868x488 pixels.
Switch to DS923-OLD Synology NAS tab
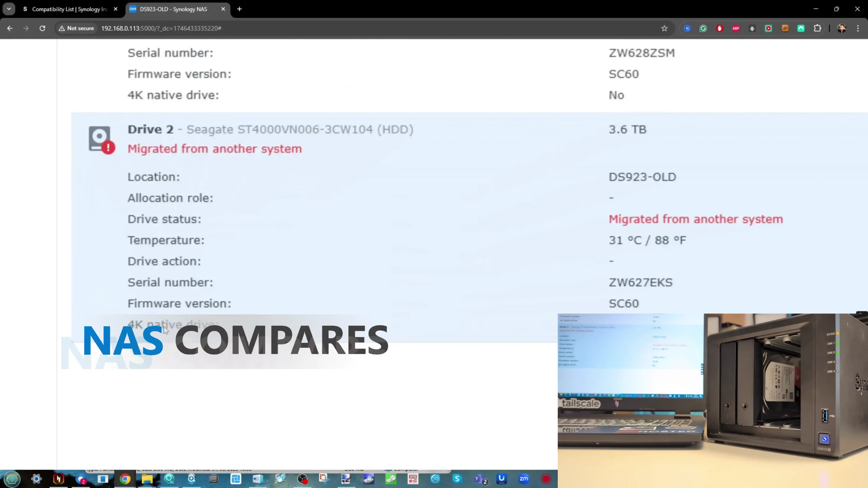tap(173, 9)
